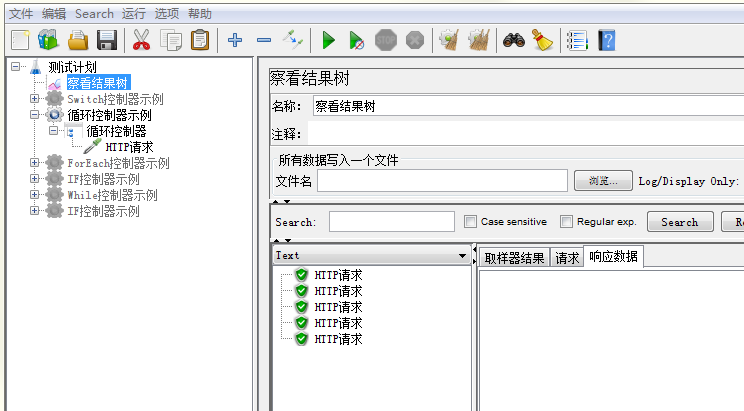
Task: Open Search with binoculars icon
Action: pos(513,40)
